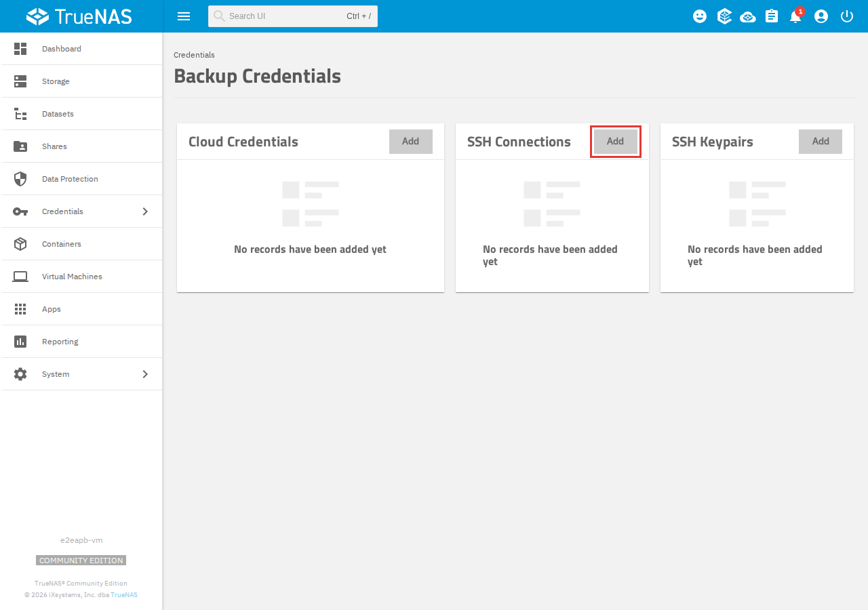Screen dimensions: 868x610
Task: Expand the System submenu chevron
Action: pos(145,374)
